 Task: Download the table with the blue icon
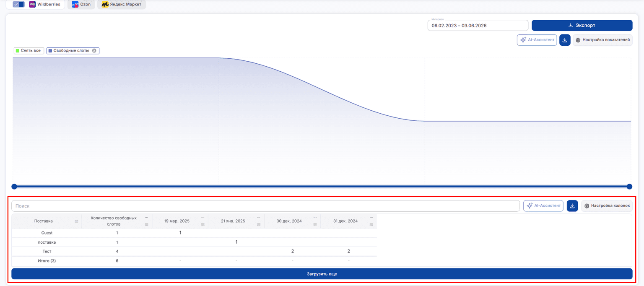(x=572, y=206)
